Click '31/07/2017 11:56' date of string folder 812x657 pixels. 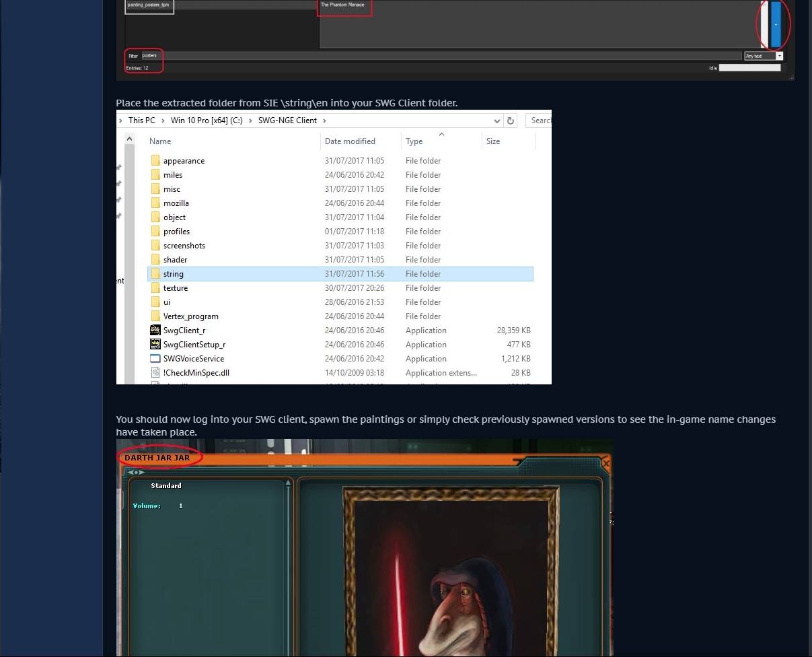click(x=355, y=274)
